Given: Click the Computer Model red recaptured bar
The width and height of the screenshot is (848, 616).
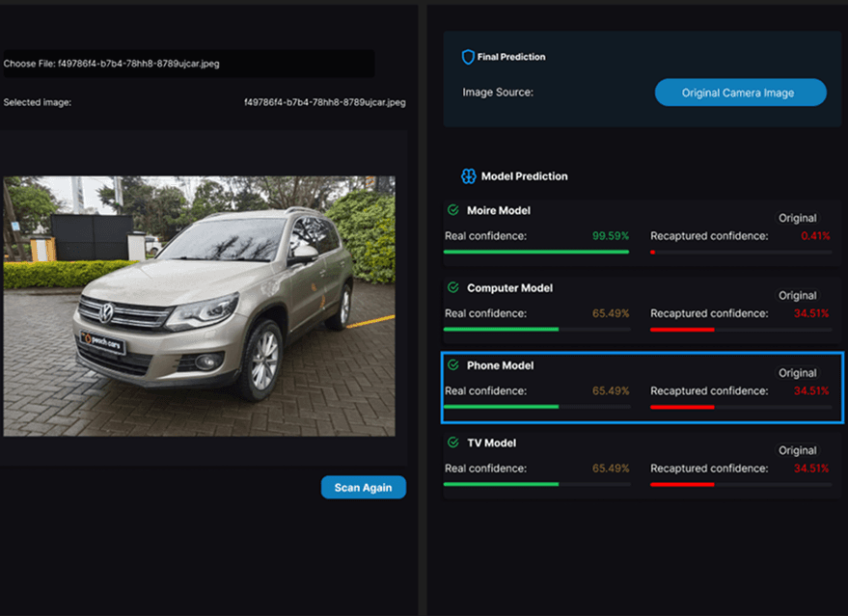Looking at the screenshot, I should 683,329.
